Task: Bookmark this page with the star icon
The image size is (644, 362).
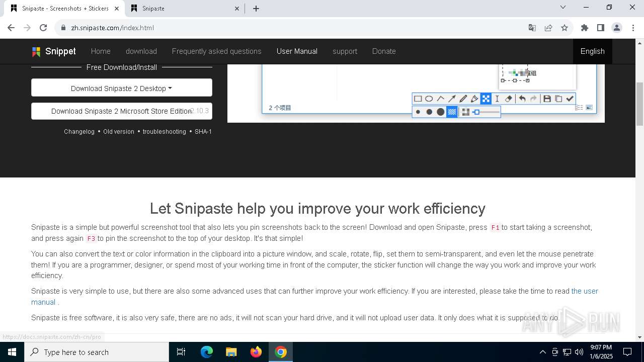Action: pos(565,28)
